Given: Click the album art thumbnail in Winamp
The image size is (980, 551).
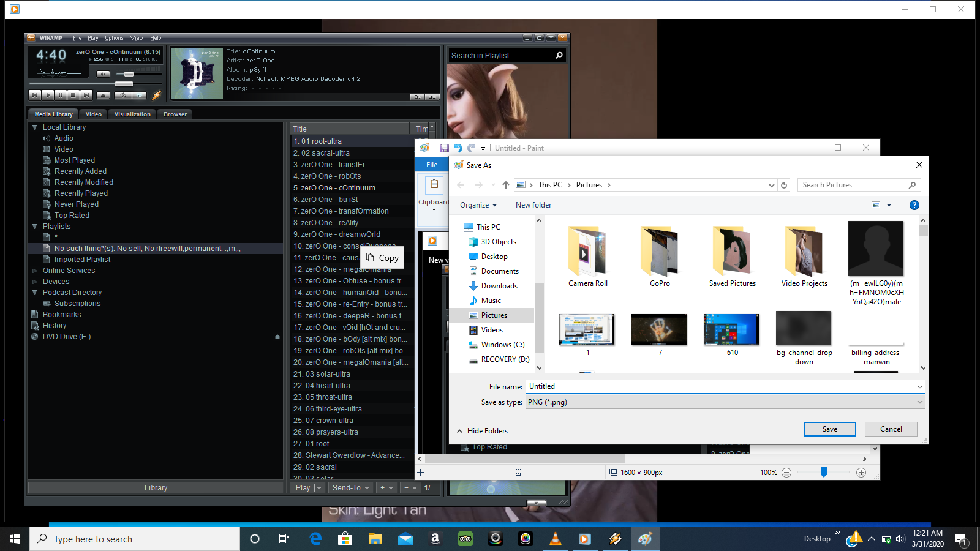Looking at the screenshot, I should tap(197, 73).
